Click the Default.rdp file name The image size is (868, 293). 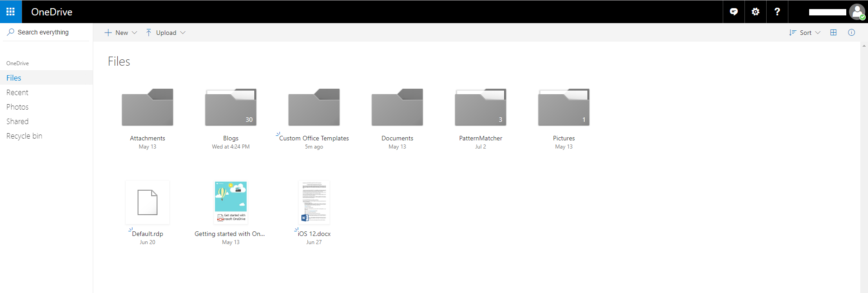(148, 234)
